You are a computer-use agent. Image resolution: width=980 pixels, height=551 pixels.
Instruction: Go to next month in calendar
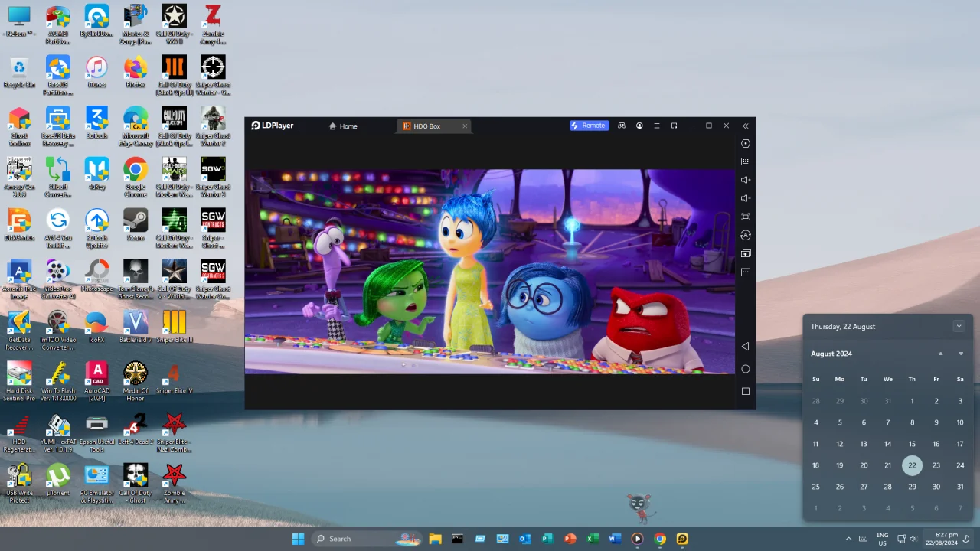coord(961,354)
